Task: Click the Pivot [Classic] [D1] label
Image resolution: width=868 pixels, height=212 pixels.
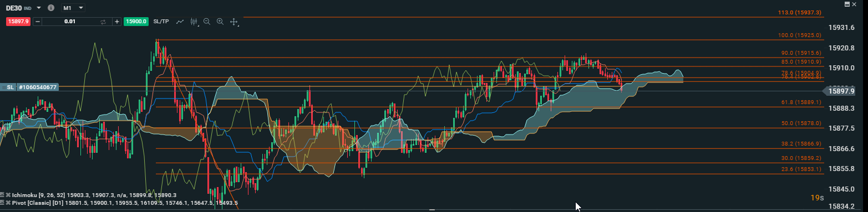Action: point(38,203)
